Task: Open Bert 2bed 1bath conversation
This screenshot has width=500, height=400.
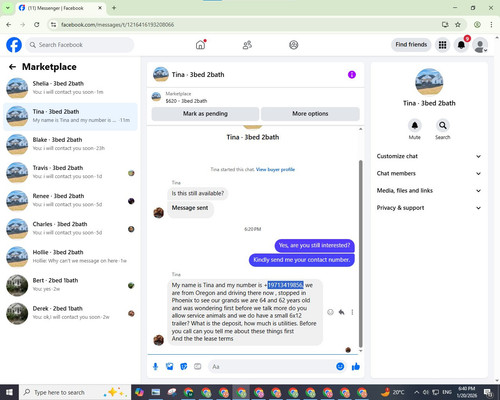Action: click(70, 285)
